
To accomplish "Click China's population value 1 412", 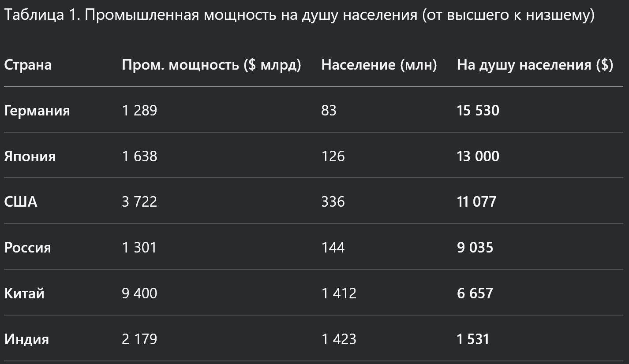I will click(338, 293).
